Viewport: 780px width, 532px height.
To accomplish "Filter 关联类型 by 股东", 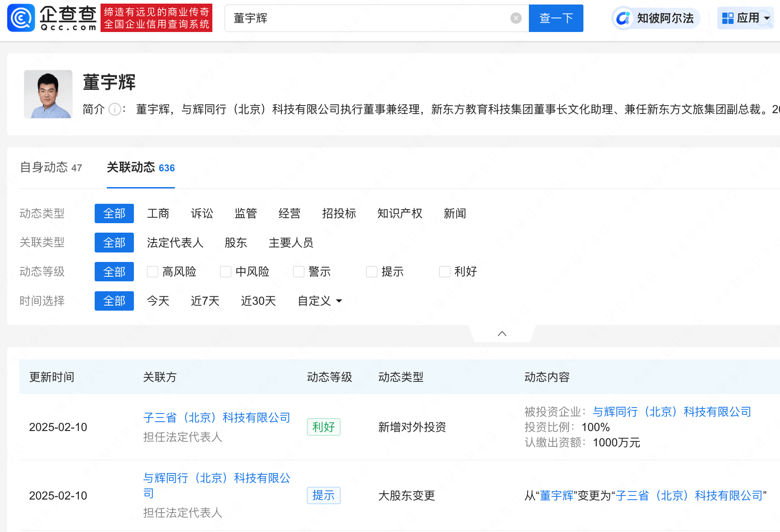I will [x=236, y=243].
